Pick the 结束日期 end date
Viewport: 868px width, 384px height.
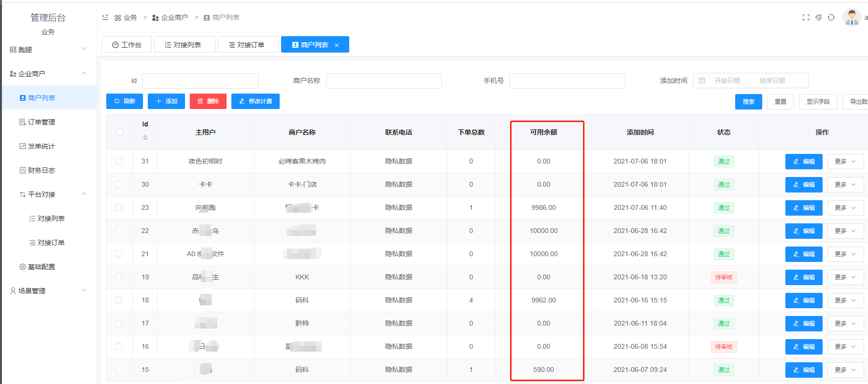tap(772, 81)
